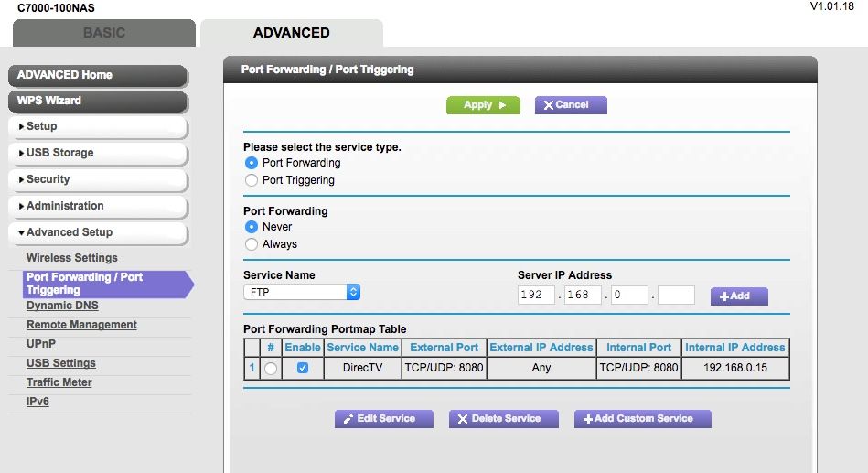The image size is (868, 473).
Task: Click the Add button beside Server IP Address
Action: (739, 296)
